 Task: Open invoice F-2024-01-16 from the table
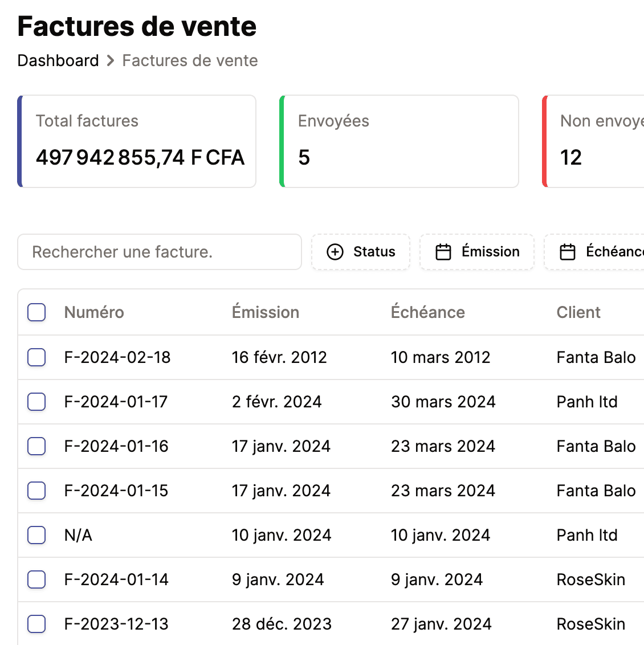point(116,446)
